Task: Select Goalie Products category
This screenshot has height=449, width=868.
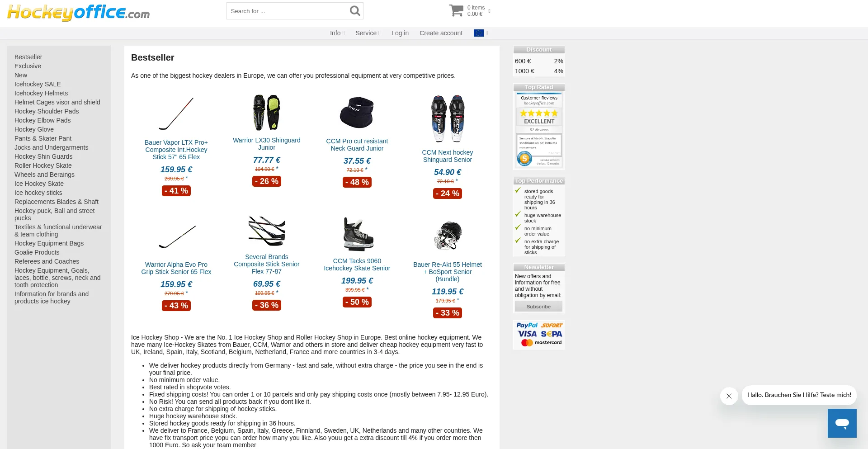Action: (37, 252)
